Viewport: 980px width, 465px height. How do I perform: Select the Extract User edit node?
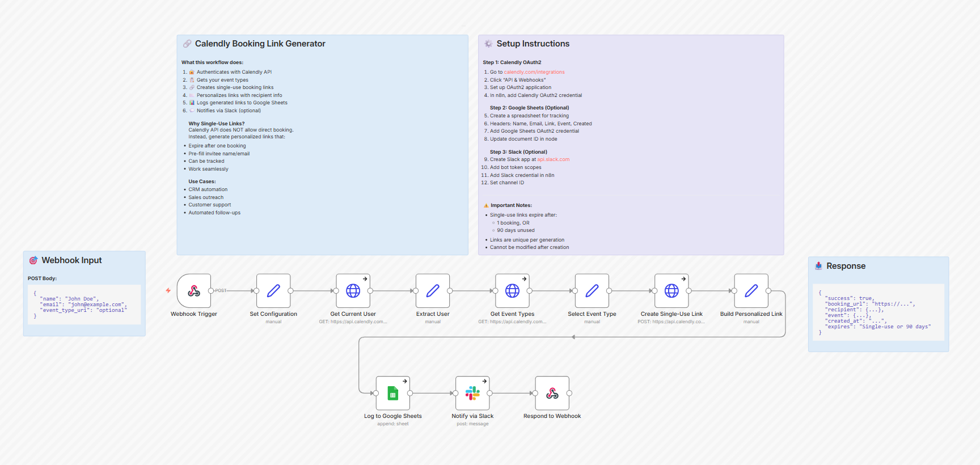433,291
